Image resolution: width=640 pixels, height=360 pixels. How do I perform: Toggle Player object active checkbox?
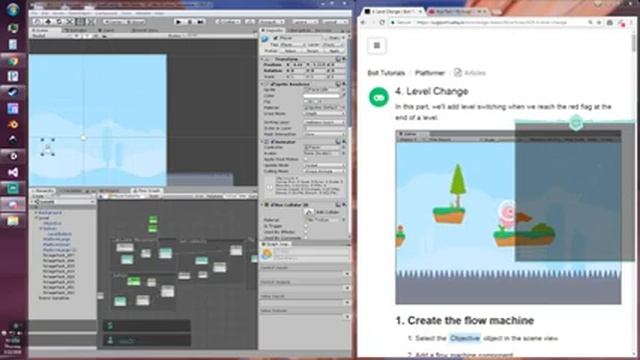(x=276, y=38)
